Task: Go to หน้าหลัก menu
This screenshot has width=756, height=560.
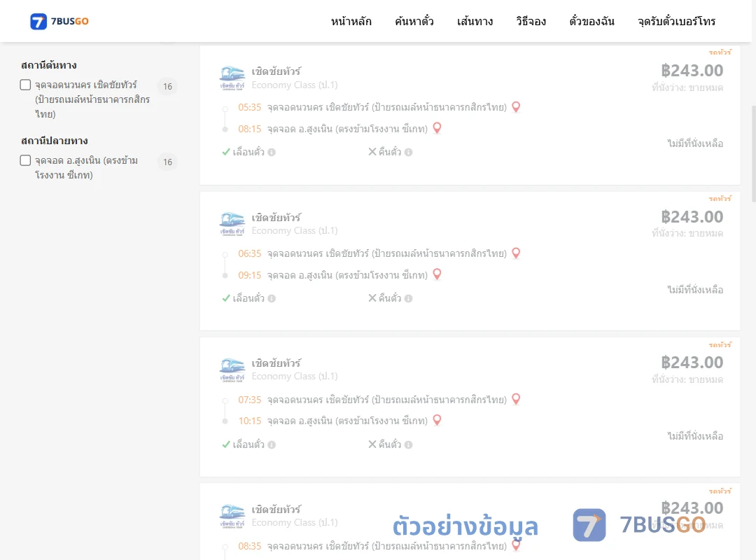Action: click(x=351, y=21)
